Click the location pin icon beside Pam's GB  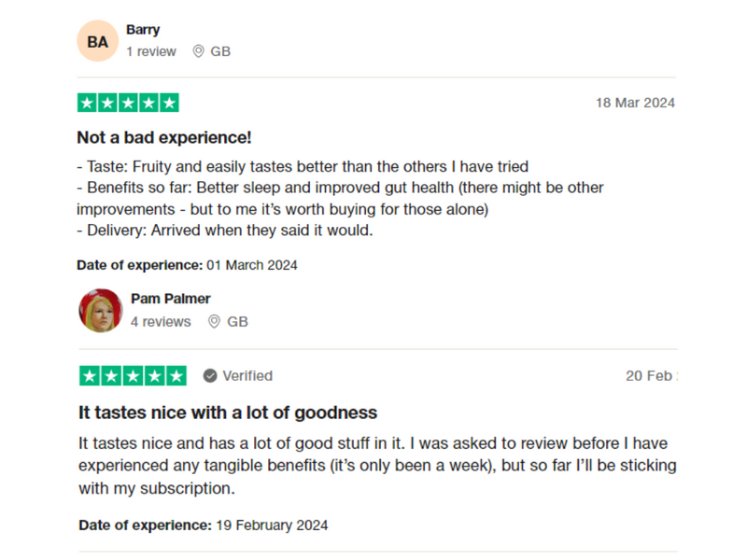[214, 321]
